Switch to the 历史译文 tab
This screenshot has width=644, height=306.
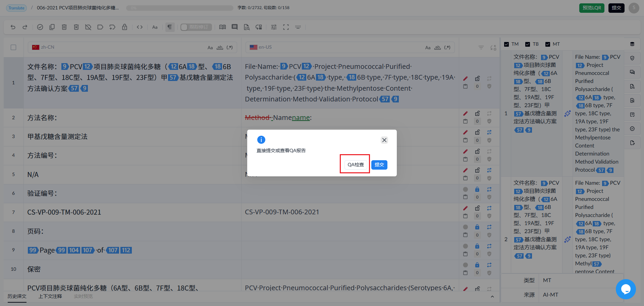(x=17, y=296)
